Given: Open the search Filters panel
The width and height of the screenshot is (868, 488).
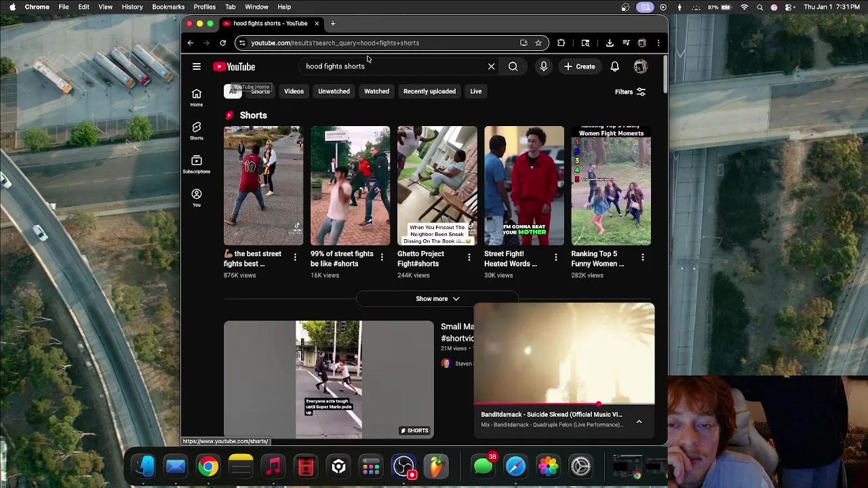Looking at the screenshot, I should (630, 91).
